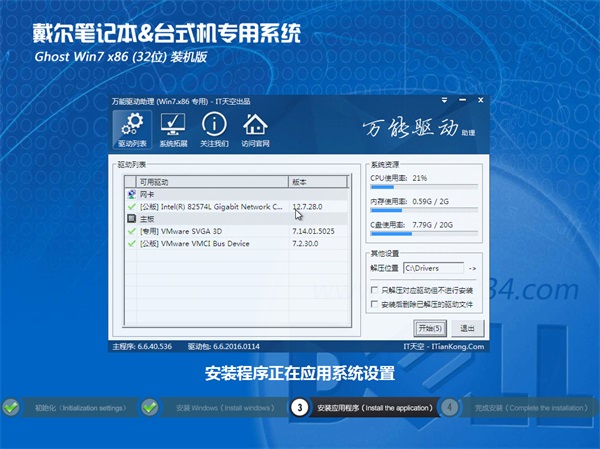Uncheck the VMware SVGA 3D driver
This screenshot has height=449, width=600.
coord(131,230)
